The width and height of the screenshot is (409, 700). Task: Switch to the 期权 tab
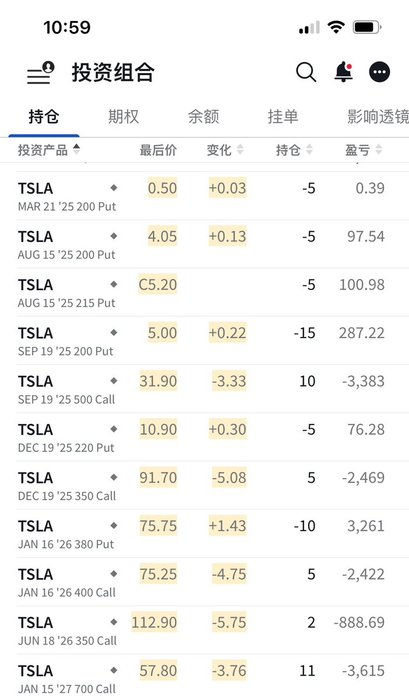[x=124, y=117]
